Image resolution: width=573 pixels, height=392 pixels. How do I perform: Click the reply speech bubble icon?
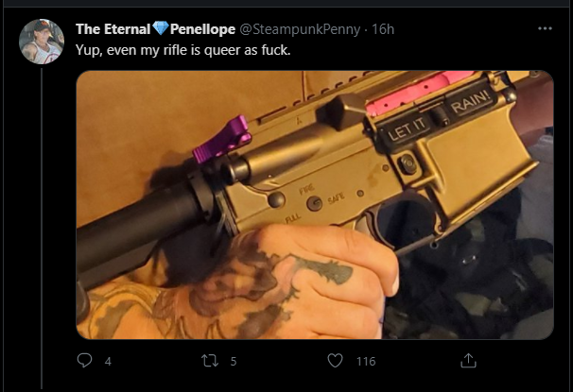tap(84, 361)
